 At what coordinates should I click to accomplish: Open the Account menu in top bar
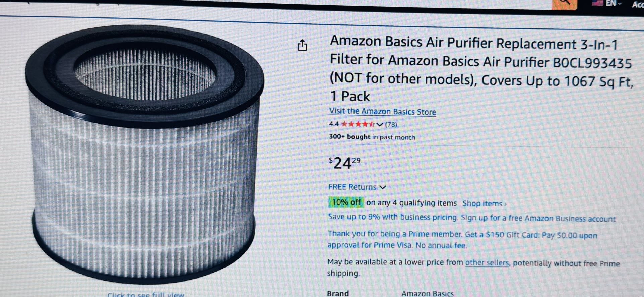point(638,4)
